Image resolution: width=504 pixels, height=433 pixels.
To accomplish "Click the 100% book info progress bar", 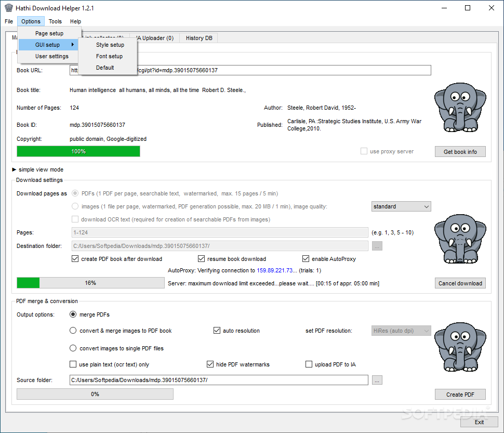I will click(x=78, y=151).
